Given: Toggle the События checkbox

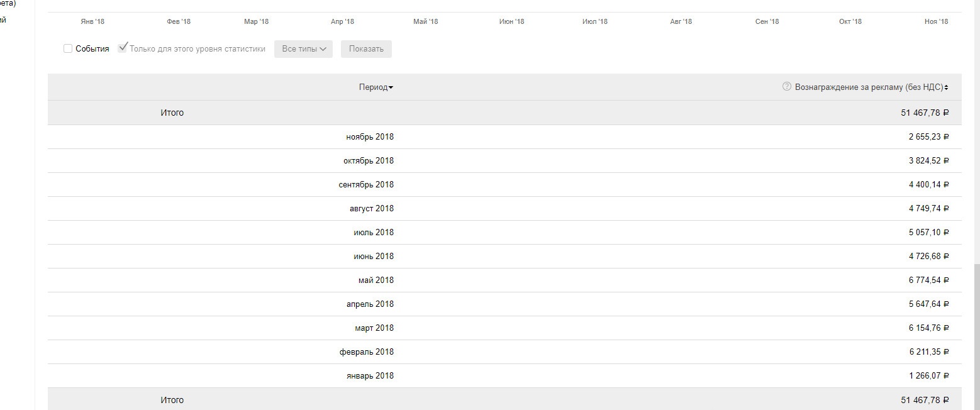Looking at the screenshot, I should coord(68,48).
